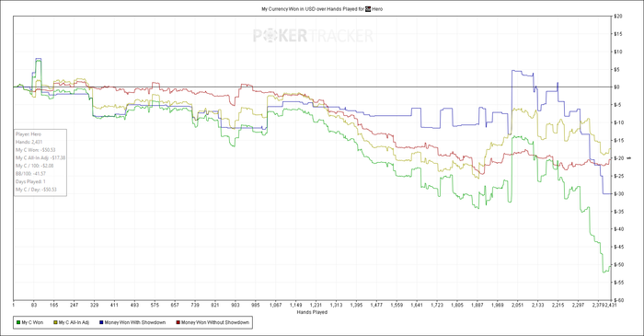
Task: Click 'BB/100: -41.57' stat line
Action: [x=30, y=174]
